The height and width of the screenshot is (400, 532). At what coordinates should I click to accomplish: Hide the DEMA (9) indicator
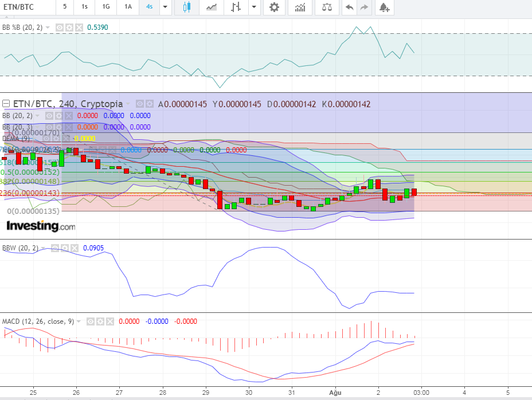coord(46,139)
